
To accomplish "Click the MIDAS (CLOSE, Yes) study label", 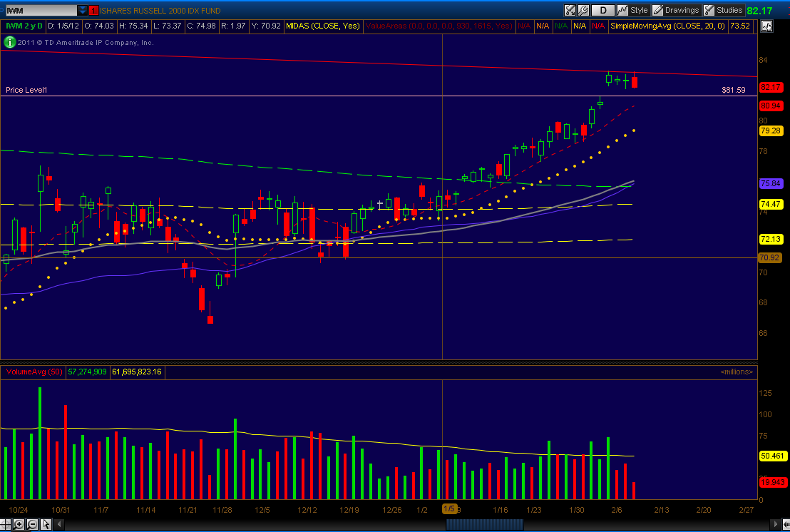I will pyautogui.click(x=323, y=26).
